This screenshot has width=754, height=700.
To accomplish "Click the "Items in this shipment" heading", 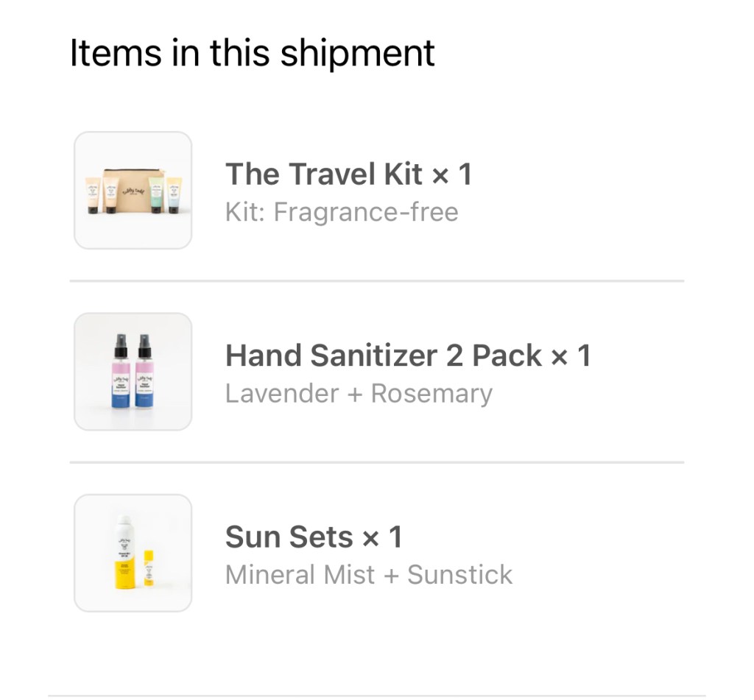I will (x=253, y=53).
